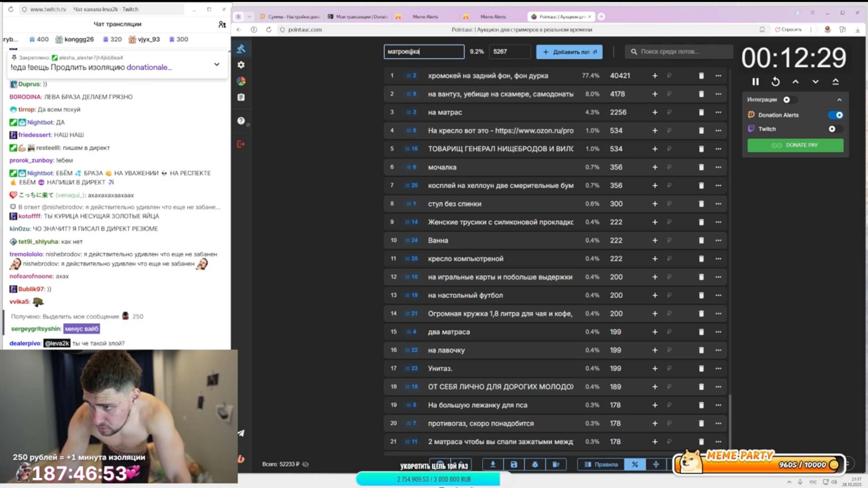The image size is (868, 488).
Task: Collapse the Интеграции panel chevron
Action: tap(840, 100)
